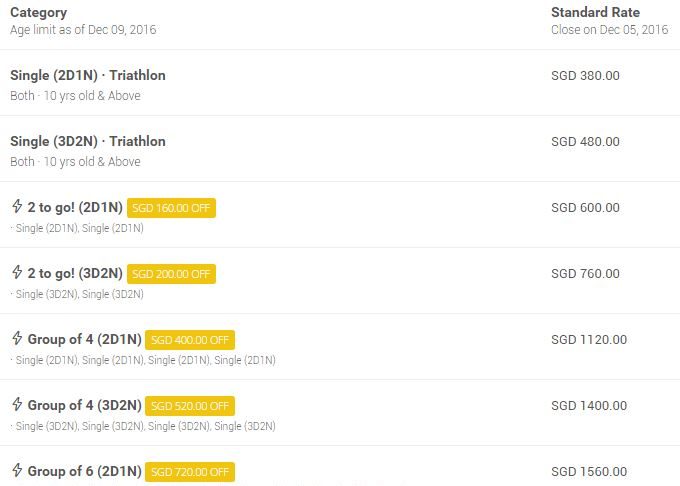This screenshot has width=680, height=486.
Task: Click the SGD 400.00 OFF discount badge
Action: click(190, 340)
